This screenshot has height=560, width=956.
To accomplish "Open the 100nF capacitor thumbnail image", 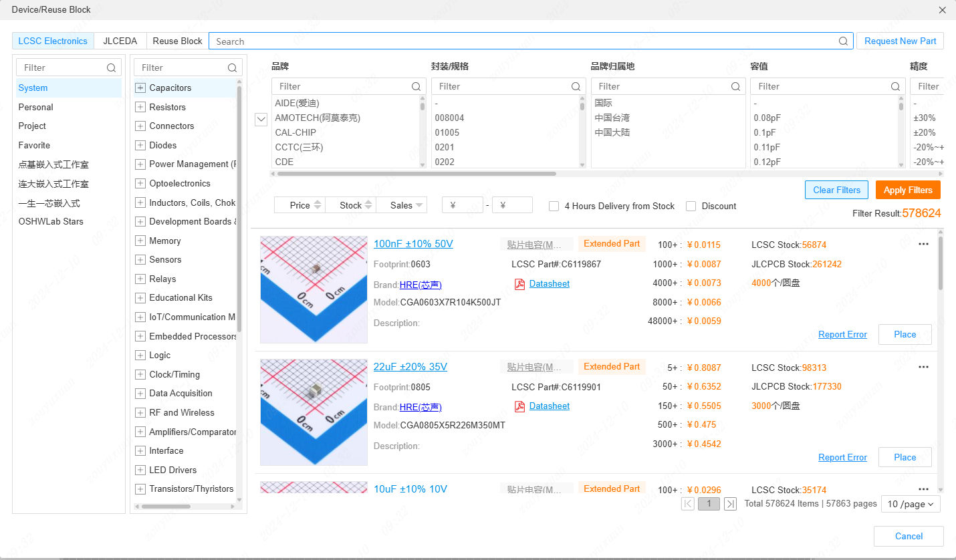I will pyautogui.click(x=314, y=289).
